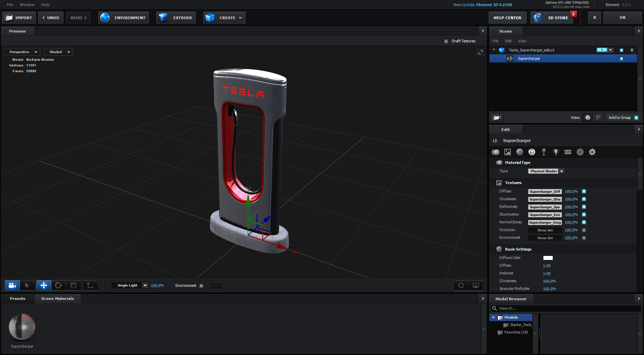Open the Window menu
644x355 pixels.
[27, 5]
